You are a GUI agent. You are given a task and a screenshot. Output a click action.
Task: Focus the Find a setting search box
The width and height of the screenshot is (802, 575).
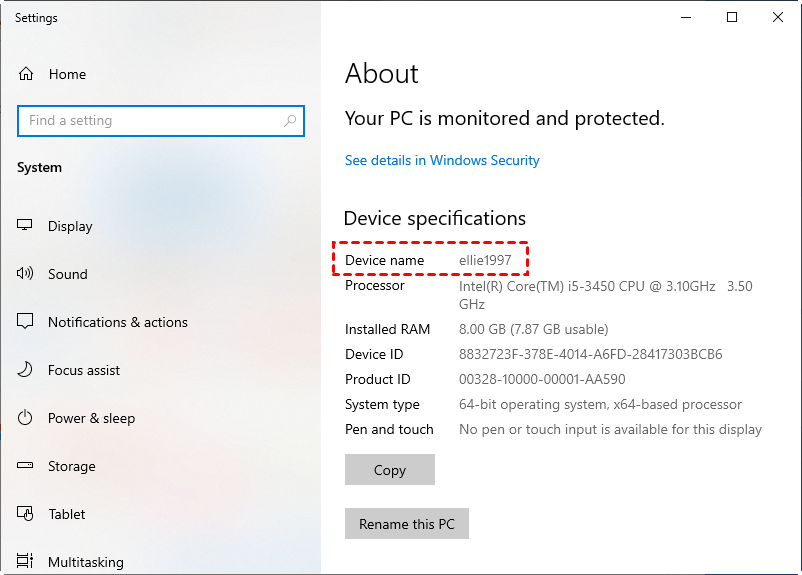[150, 121]
